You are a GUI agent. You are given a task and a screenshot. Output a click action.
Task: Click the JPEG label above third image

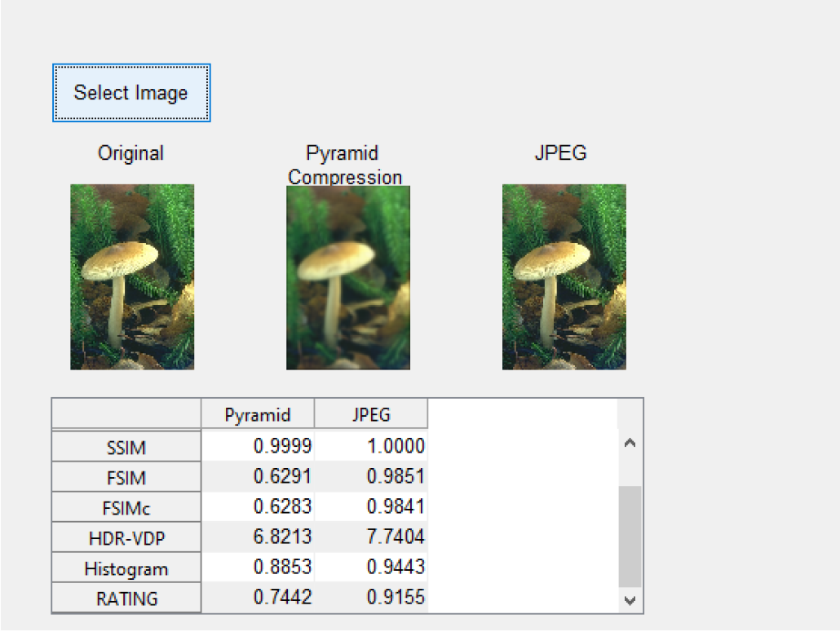[x=561, y=153]
